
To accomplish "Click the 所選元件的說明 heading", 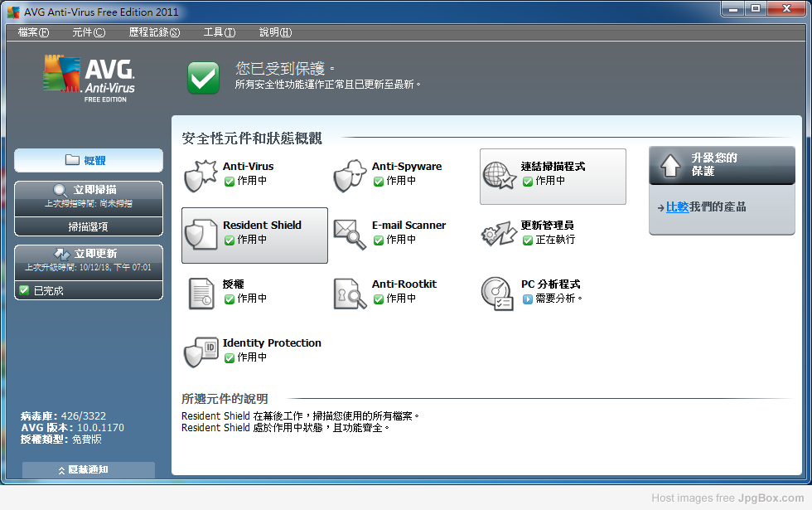I will [x=225, y=399].
